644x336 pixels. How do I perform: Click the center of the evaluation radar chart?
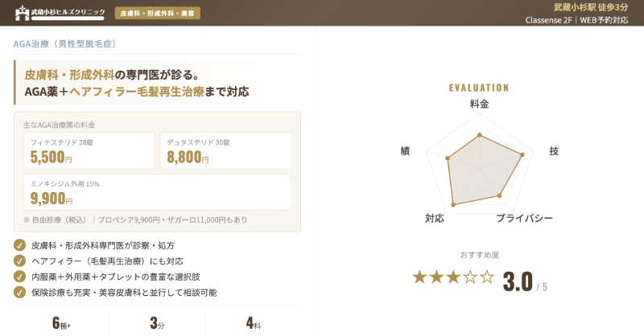[480, 166]
